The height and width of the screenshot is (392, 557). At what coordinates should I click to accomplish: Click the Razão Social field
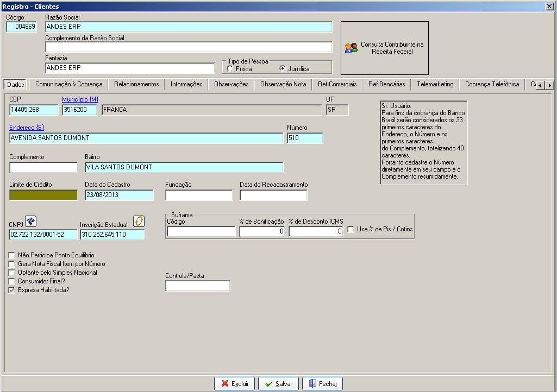point(189,27)
